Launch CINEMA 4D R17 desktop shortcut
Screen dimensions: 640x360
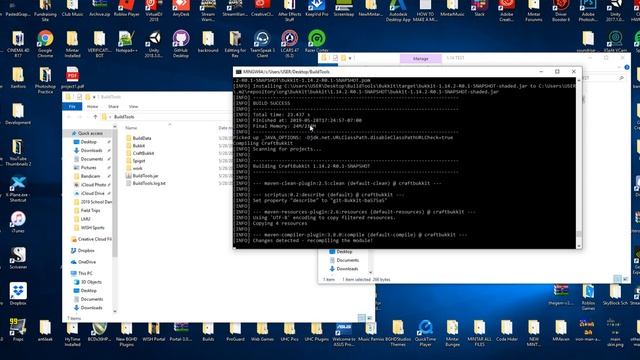tap(18, 43)
